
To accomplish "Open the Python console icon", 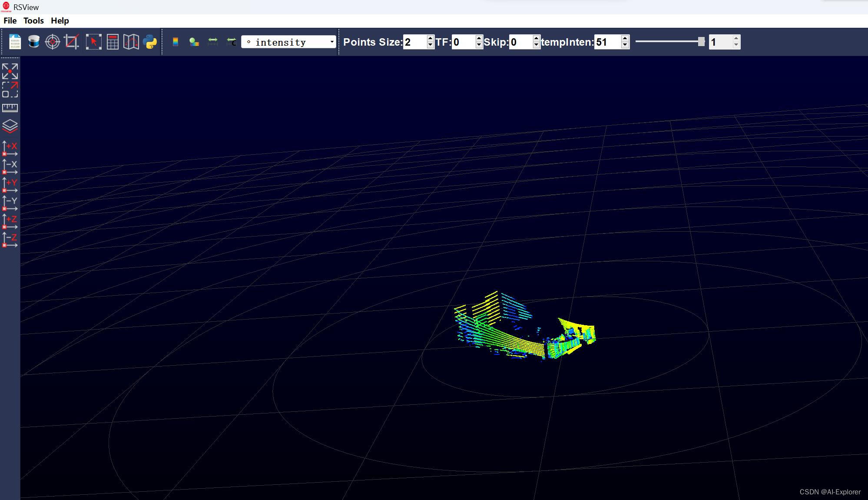I will [150, 42].
